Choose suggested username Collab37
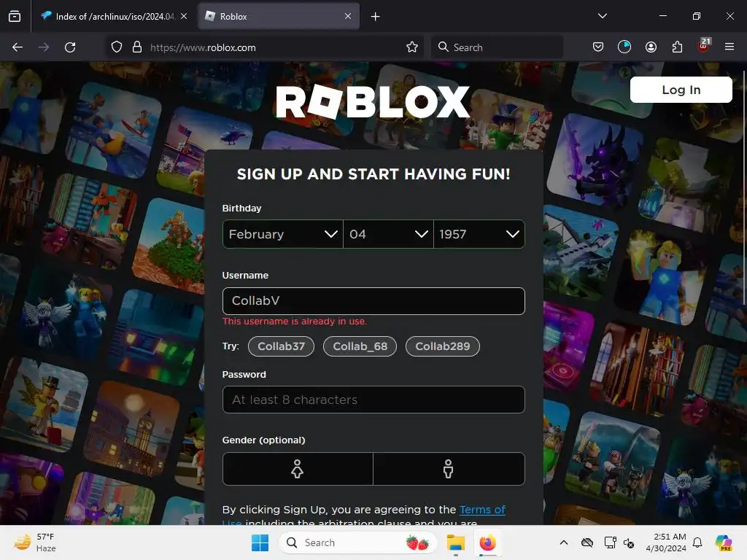The image size is (747, 560). pyautogui.click(x=281, y=346)
